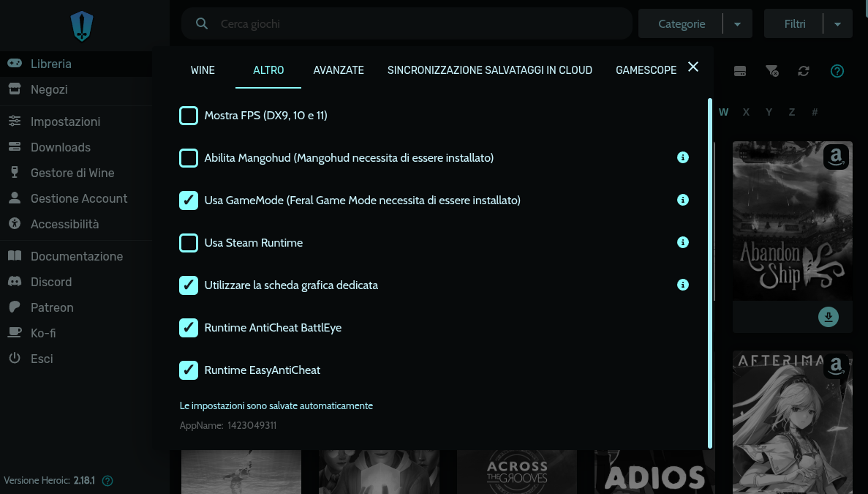Jump to letter W in alphabet filter

[x=723, y=112]
